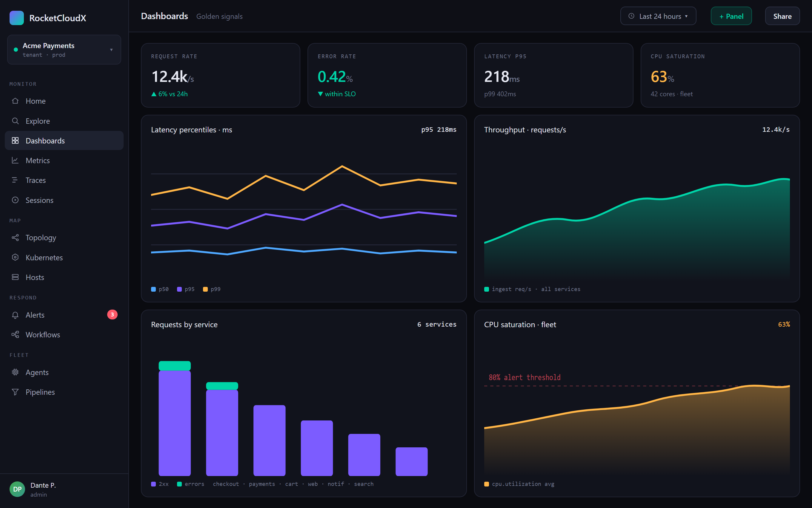Click the DP user avatar
The image size is (812, 508).
pyautogui.click(x=17, y=489)
